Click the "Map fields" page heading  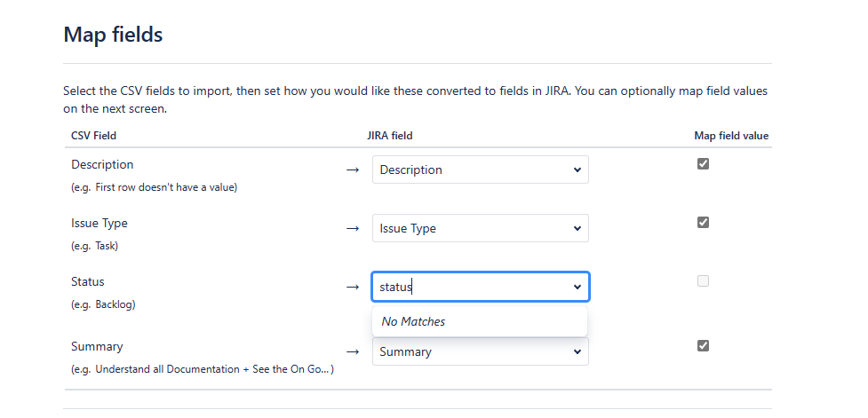click(113, 35)
